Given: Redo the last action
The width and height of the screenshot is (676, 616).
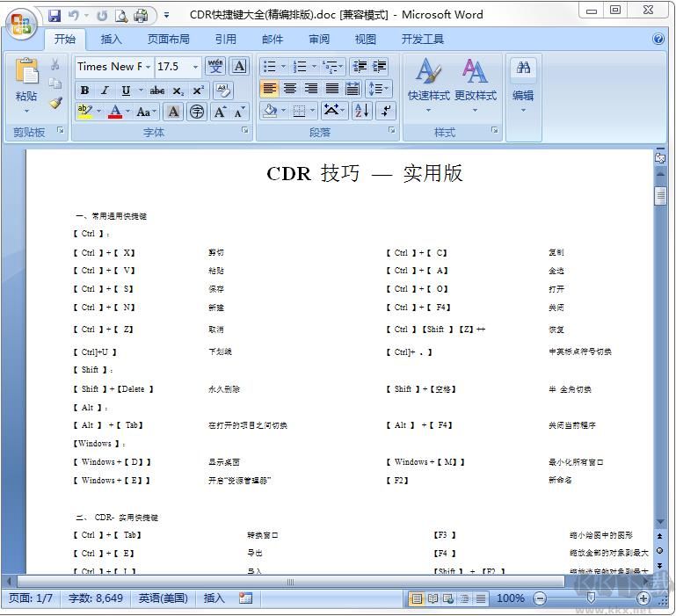Looking at the screenshot, I should coord(102,16).
